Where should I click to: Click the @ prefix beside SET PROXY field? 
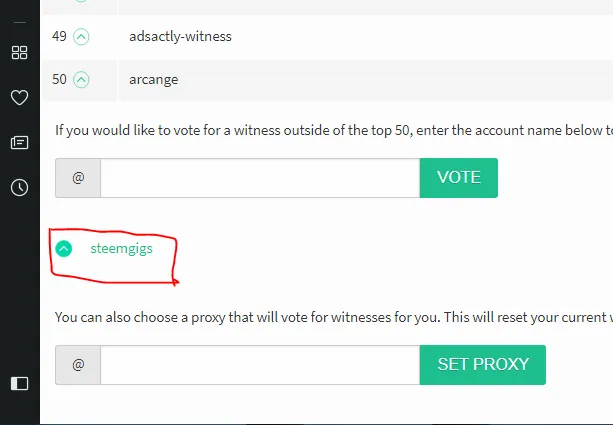(x=78, y=365)
